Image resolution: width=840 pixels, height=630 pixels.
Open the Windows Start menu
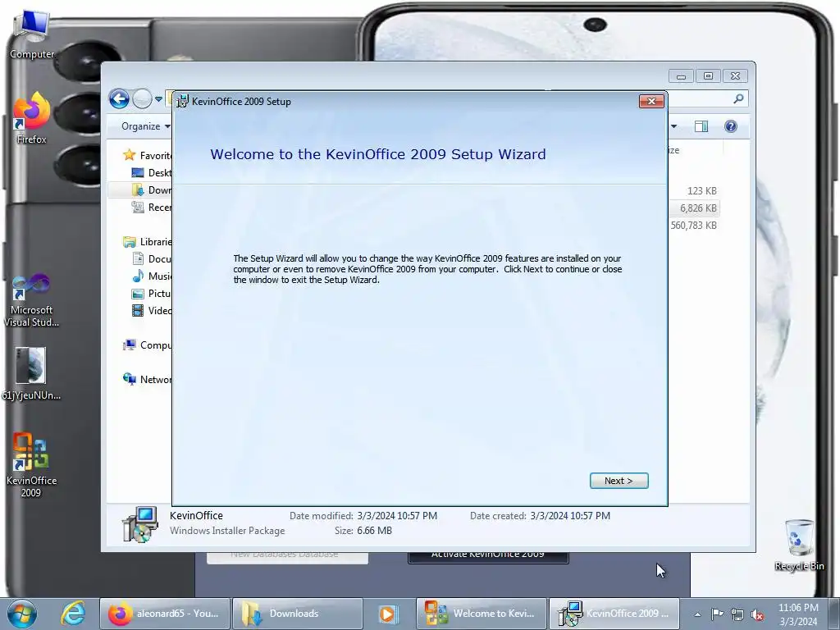click(22, 614)
